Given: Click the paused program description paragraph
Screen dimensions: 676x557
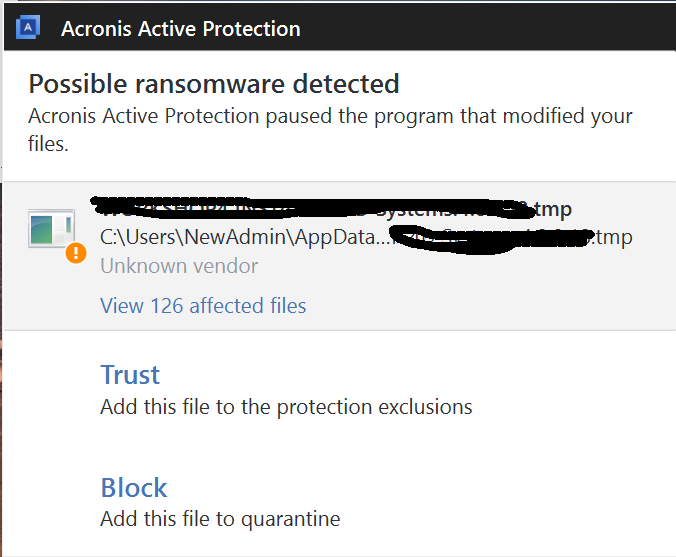Looking at the screenshot, I should [330, 130].
